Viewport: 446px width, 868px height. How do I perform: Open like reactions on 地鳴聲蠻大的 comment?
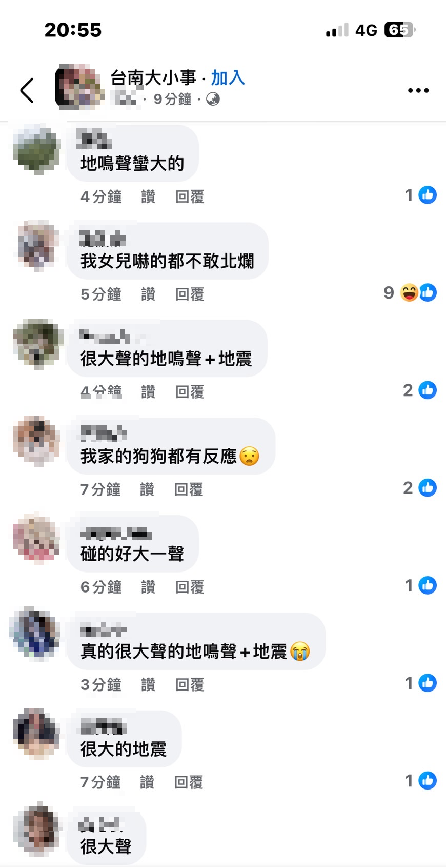click(421, 195)
